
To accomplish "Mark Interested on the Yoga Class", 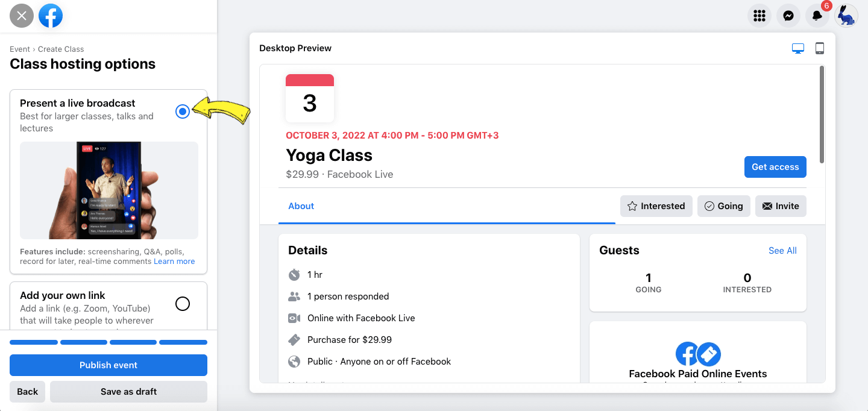I will [x=656, y=206].
